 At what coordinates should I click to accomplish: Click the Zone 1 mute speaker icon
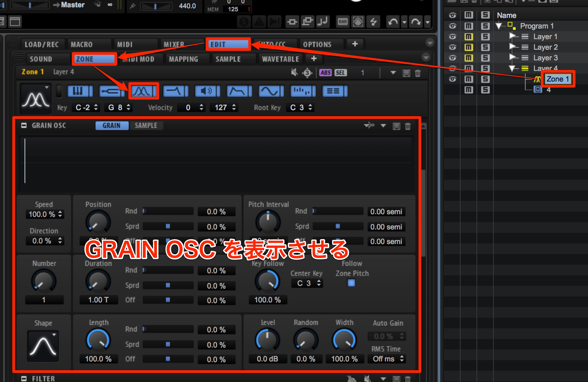click(x=294, y=73)
